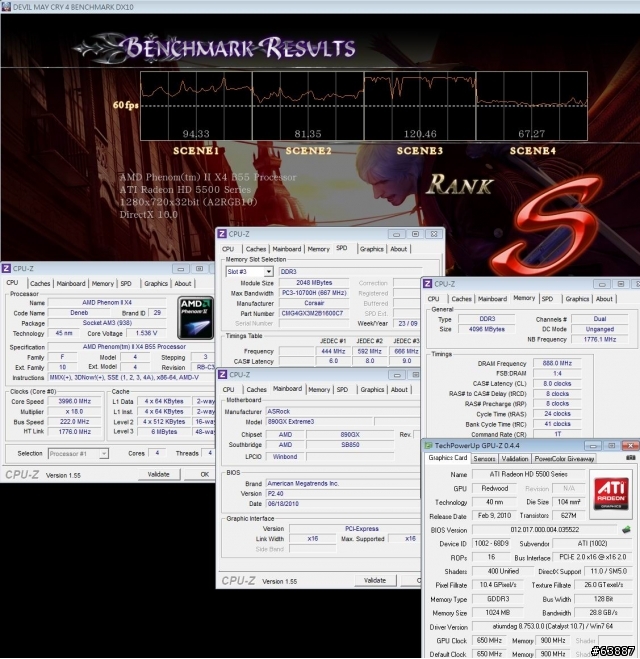This screenshot has height=659, width=640.
Task: Click the GPU-Z screenshot camera icon
Action: coord(630,458)
